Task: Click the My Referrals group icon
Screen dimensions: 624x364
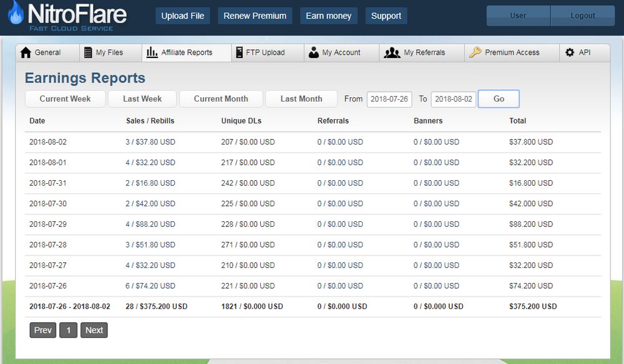Action: click(x=392, y=52)
